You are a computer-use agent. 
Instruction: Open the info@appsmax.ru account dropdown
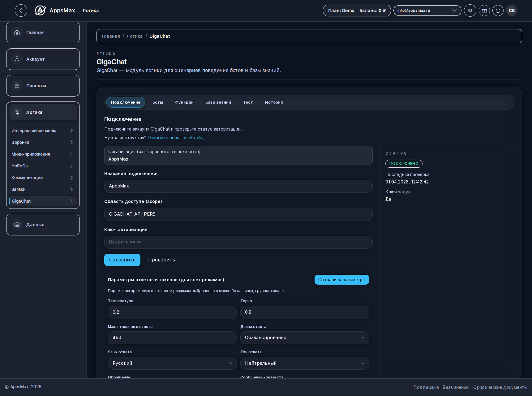(x=427, y=11)
